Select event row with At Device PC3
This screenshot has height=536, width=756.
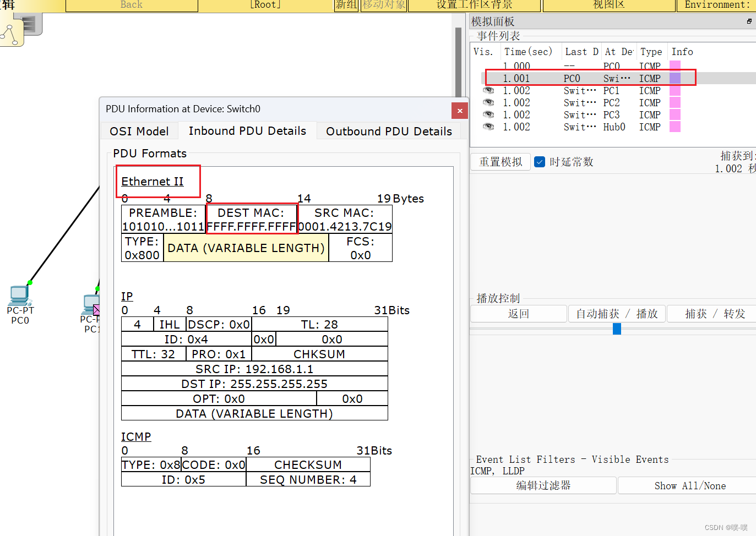(x=618, y=114)
